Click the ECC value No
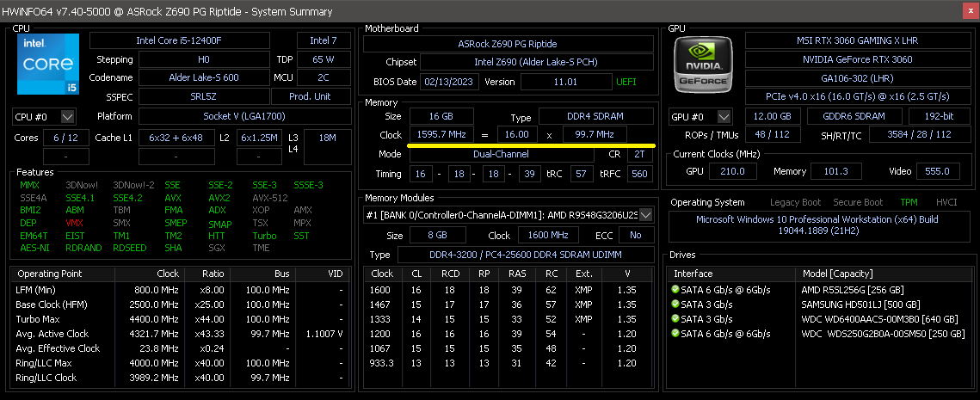 tap(636, 235)
